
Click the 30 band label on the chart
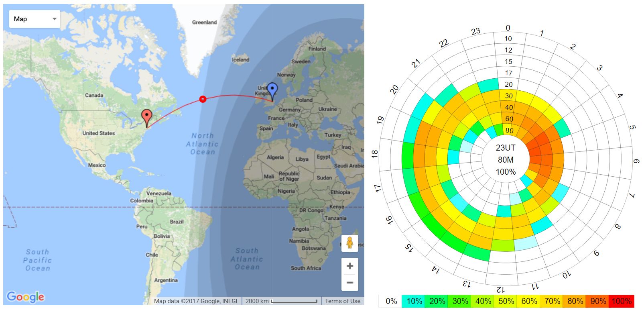[x=509, y=96]
